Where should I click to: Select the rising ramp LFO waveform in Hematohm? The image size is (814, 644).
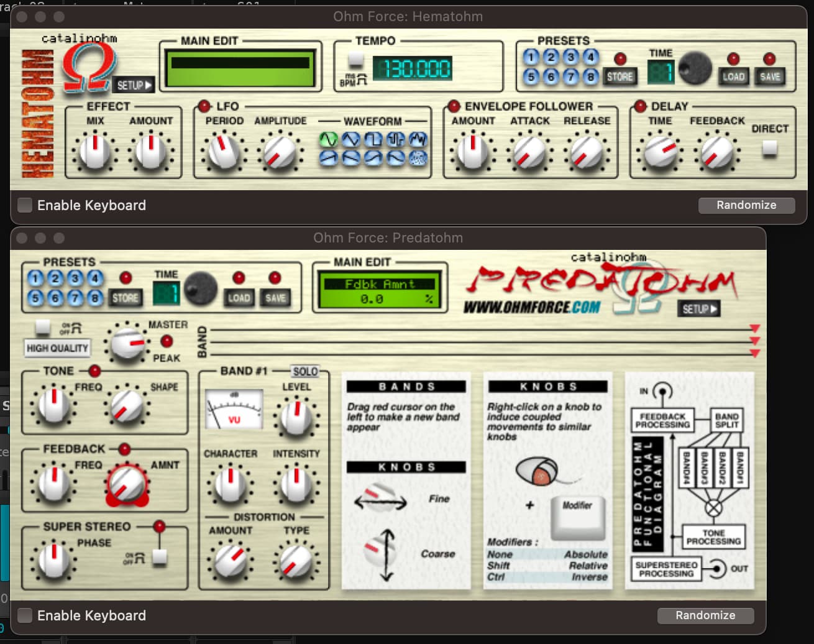329,158
